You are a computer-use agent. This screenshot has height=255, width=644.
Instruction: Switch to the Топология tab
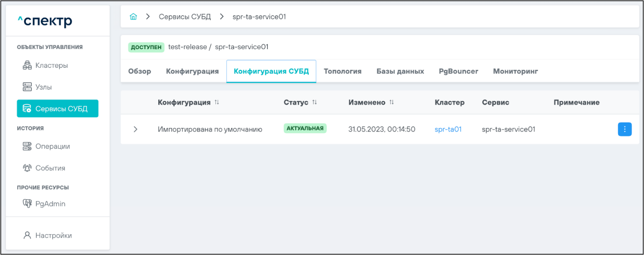pyautogui.click(x=342, y=71)
